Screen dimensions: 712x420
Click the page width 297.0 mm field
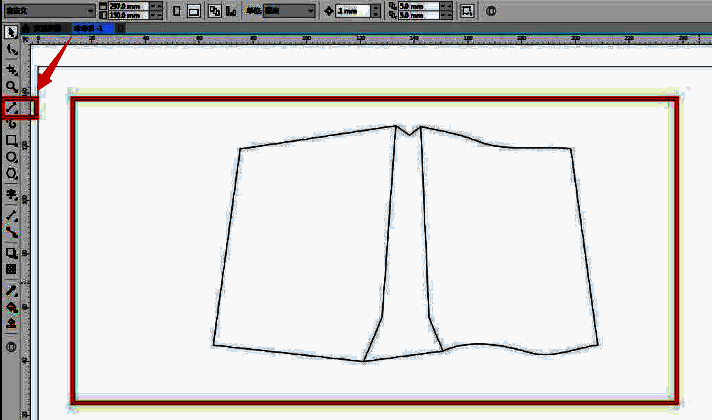pyautogui.click(x=128, y=6)
